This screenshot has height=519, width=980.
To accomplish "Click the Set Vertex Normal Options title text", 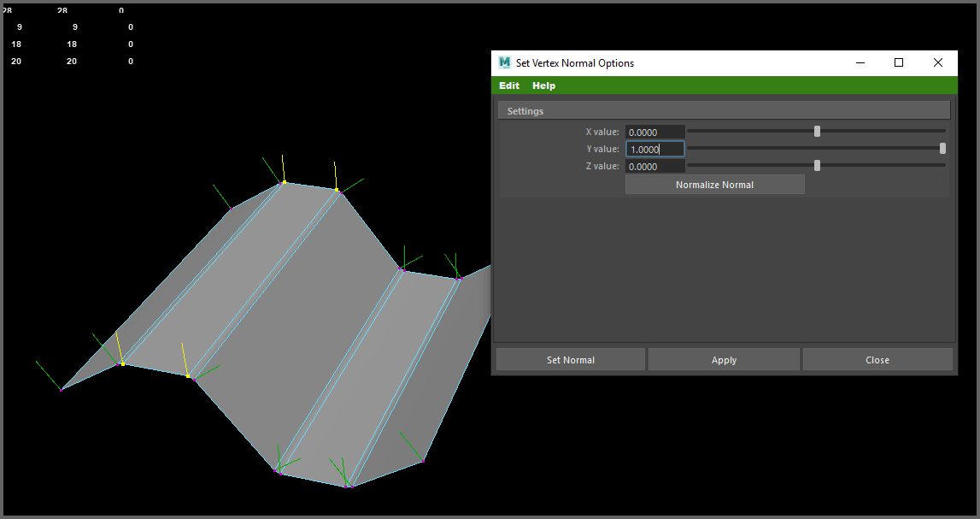I will 574,62.
